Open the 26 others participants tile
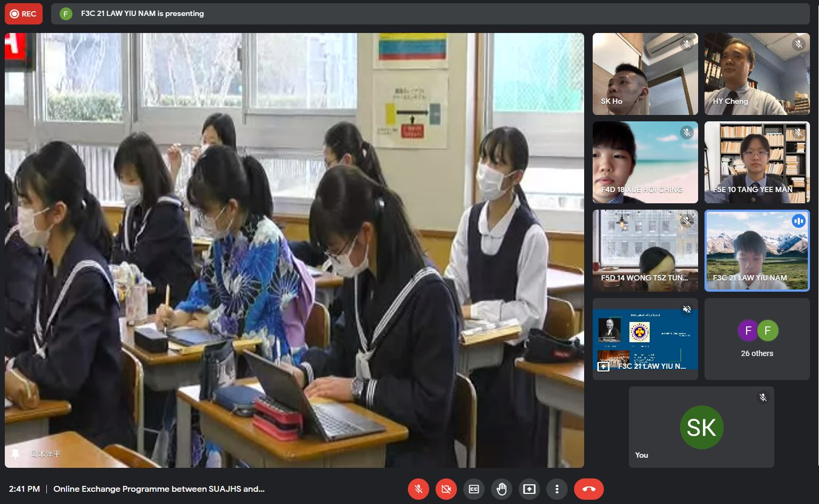The width and height of the screenshot is (819, 504). pos(757,339)
